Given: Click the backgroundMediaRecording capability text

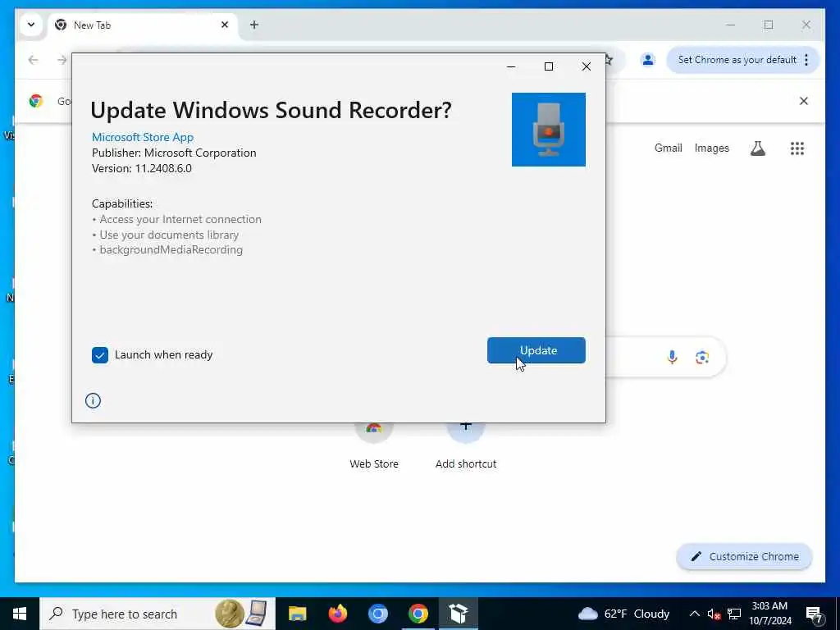Looking at the screenshot, I should tap(171, 249).
